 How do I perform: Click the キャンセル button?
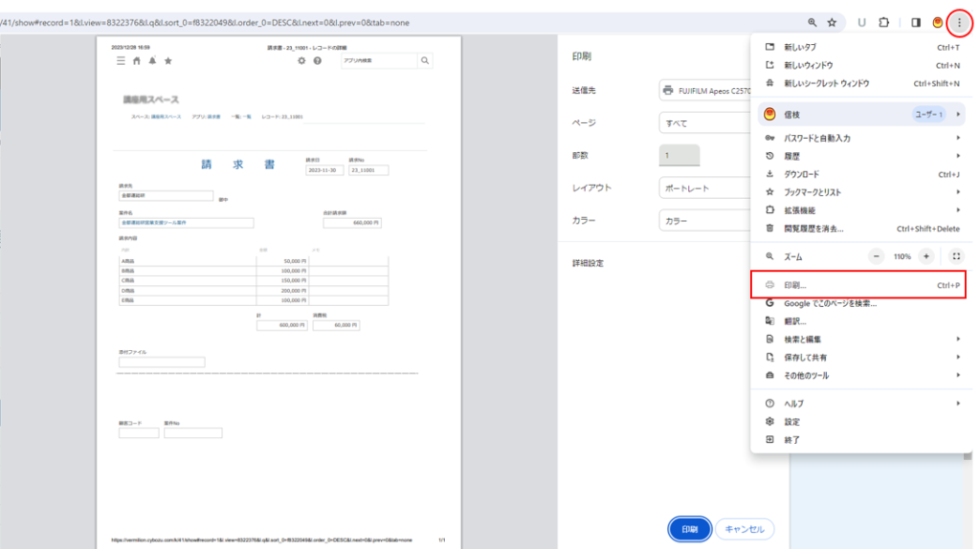pyautogui.click(x=745, y=529)
